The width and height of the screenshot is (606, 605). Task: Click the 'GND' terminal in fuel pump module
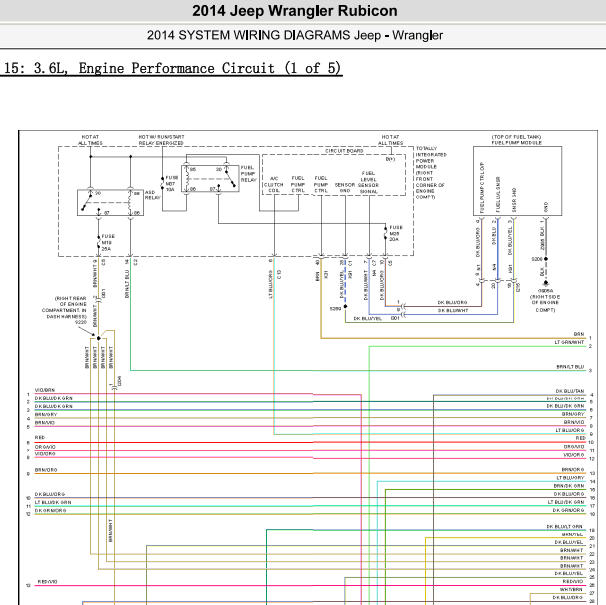(x=546, y=207)
